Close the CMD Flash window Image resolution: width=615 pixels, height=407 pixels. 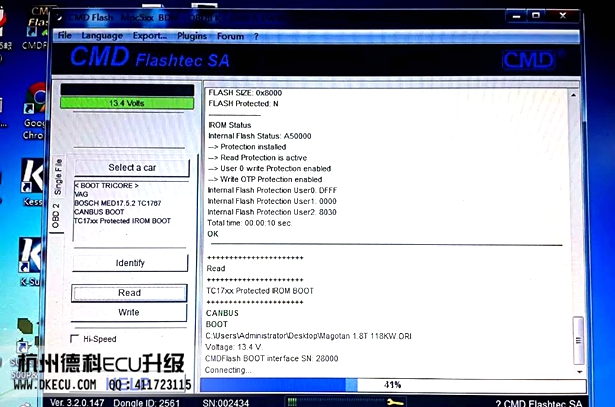click(x=562, y=16)
